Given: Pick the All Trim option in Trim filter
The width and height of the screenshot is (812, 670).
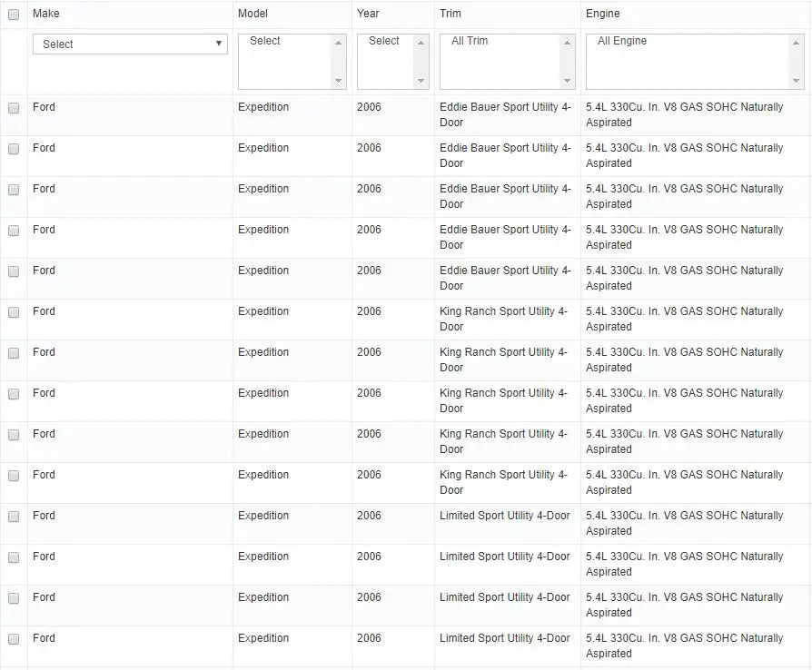Looking at the screenshot, I should tap(470, 41).
